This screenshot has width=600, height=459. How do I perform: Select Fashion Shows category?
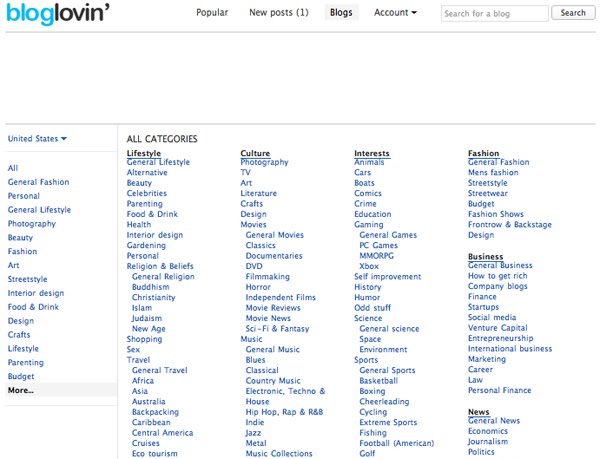(496, 214)
